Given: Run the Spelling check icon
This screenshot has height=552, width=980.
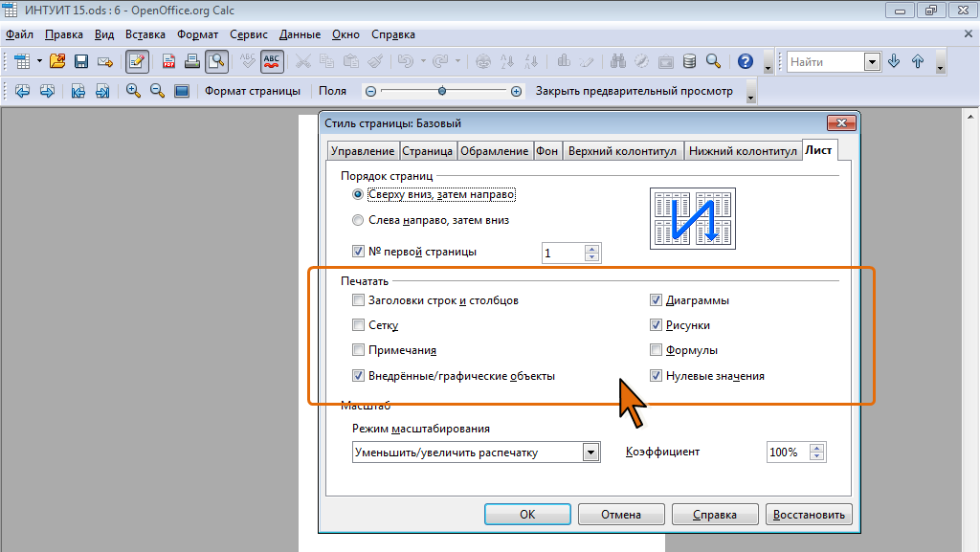Looking at the screenshot, I should click(248, 61).
